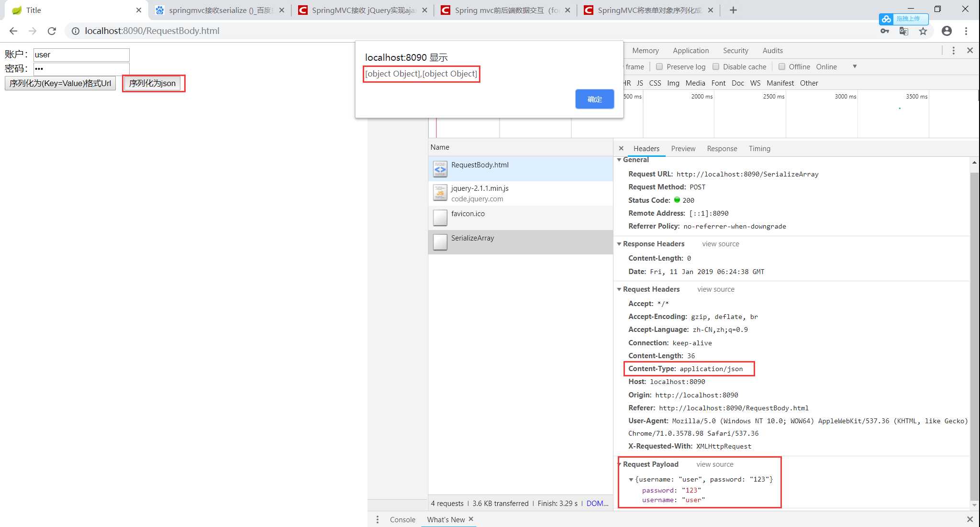
Task: Select SerializeArray request in network panel
Action: point(472,238)
